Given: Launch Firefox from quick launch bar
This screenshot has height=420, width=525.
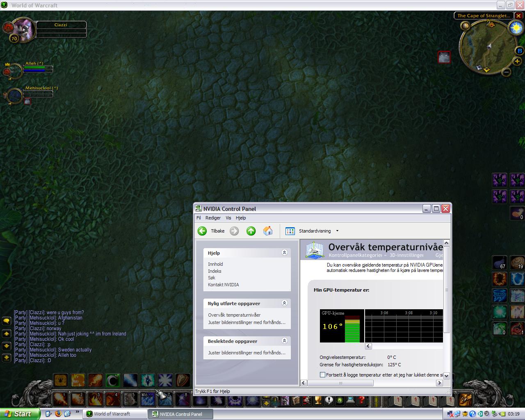Looking at the screenshot, I should click(58, 414).
